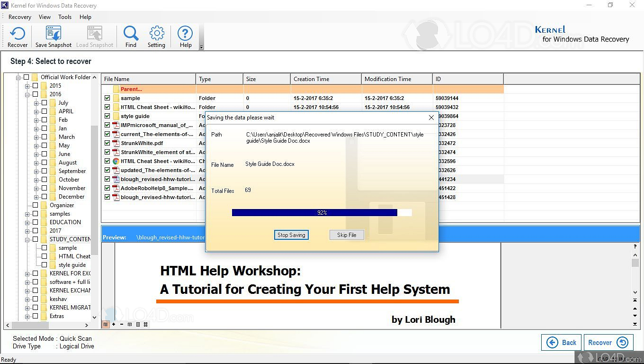
Task: Click the Load Snapshot toolbar icon
Action: pyautogui.click(x=95, y=37)
